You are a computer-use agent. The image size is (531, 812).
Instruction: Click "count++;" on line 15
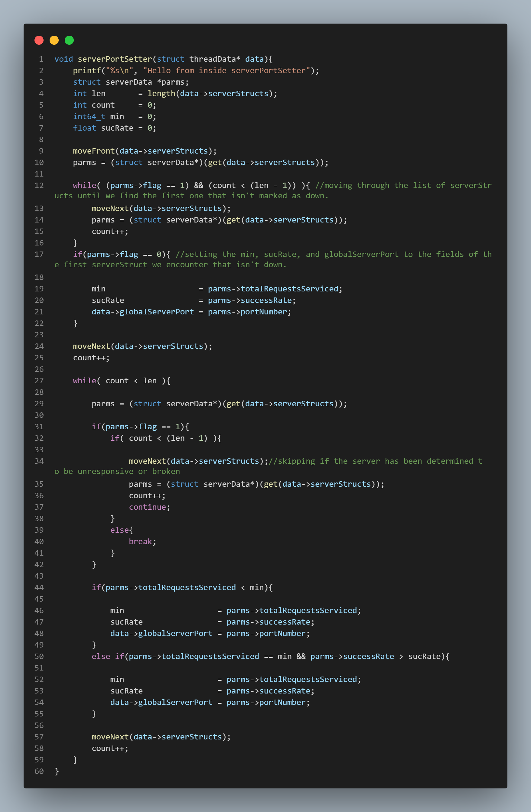(110, 232)
